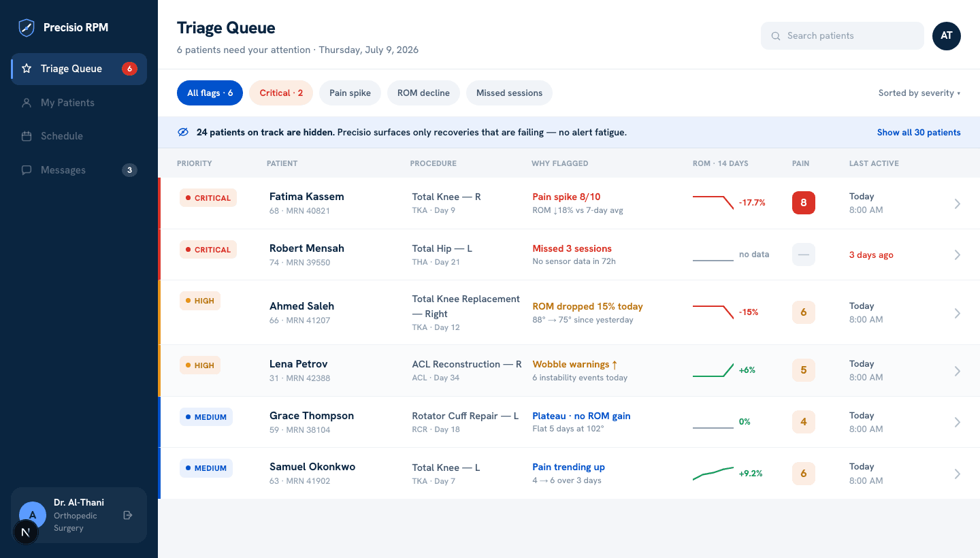Image resolution: width=980 pixels, height=558 pixels.
Task: Click "Plateau · no ROM gain" text
Action: coord(581,416)
